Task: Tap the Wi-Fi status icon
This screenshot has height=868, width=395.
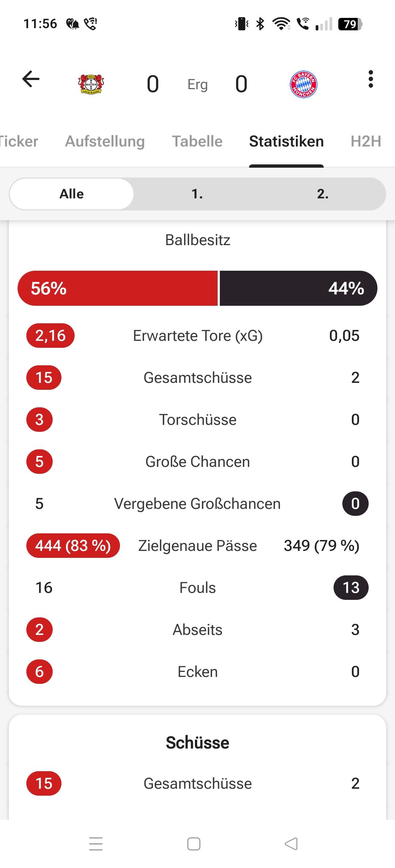Action: (281, 24)
